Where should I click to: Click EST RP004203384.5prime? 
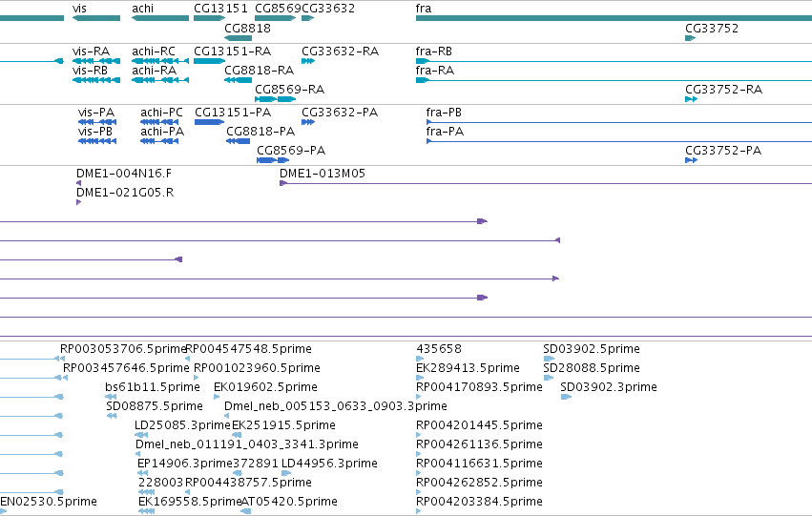[x=479, y=502]
